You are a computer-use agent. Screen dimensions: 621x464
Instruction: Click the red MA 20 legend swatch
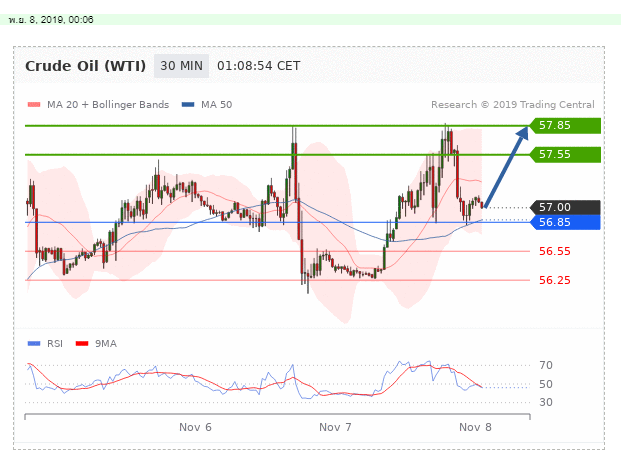tap(34, 105)
